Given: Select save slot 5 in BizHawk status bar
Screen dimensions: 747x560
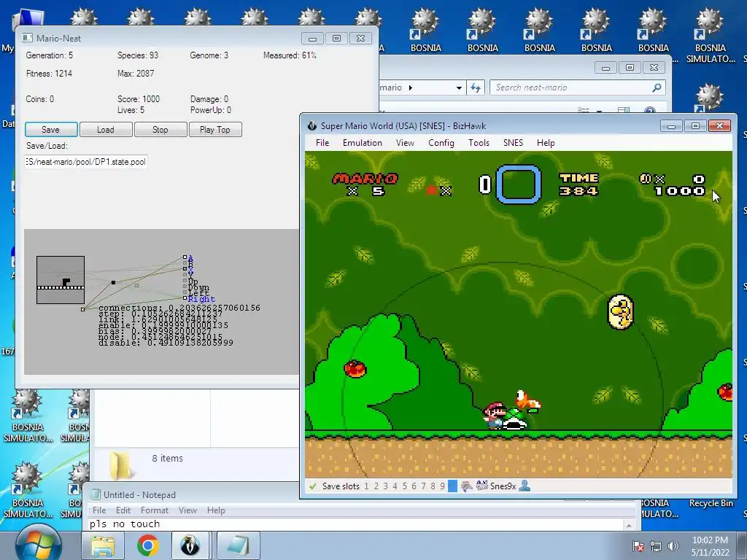Looking at the screenshot, I should (x=404, y=486).
